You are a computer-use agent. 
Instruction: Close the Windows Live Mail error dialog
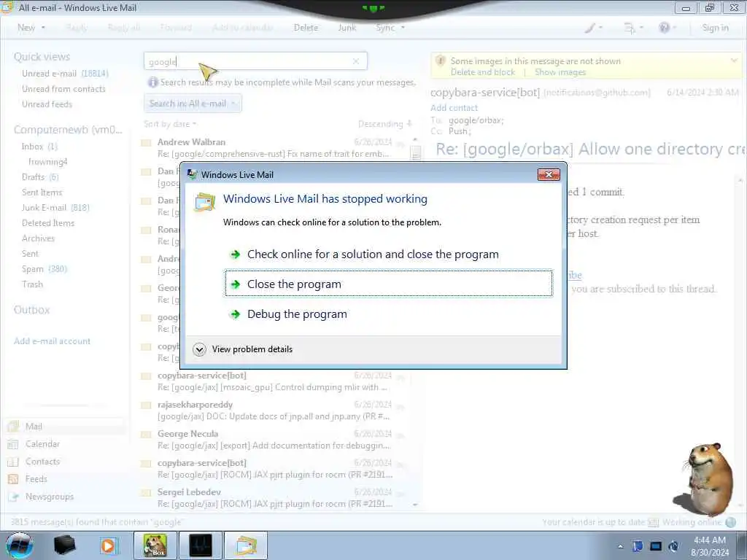tap(549, 175)
